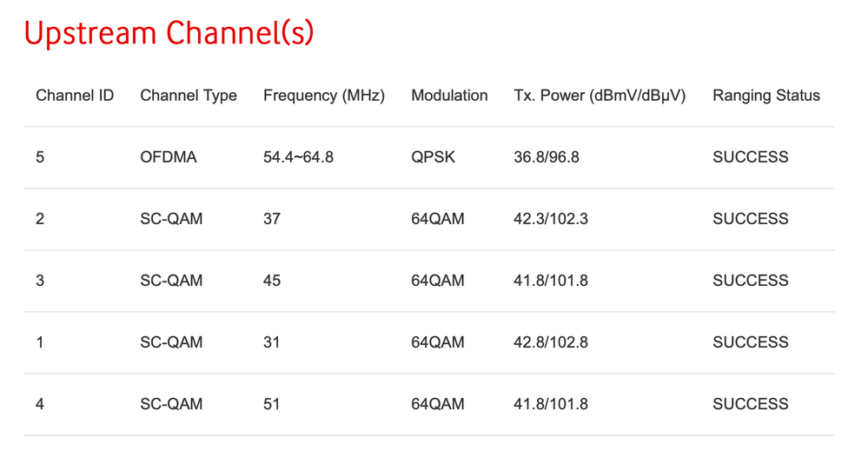This screenshot has width=868, height=464.
Task: Click the SUCCESS status for channel 4
Action: click(x=751, y=404)
